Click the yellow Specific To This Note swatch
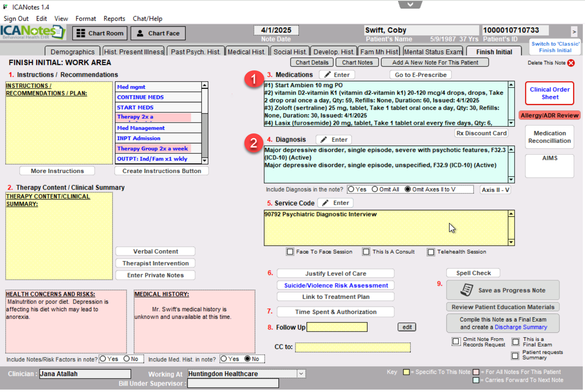This screenshot has height=392, width=585. (x=406, y=372)
